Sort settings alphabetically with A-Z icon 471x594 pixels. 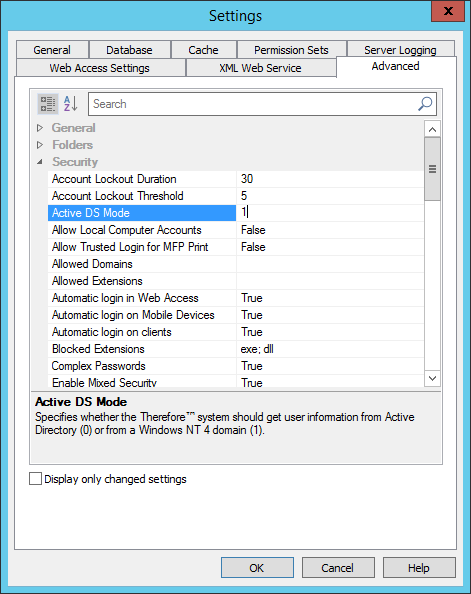[x=70, y=104]
